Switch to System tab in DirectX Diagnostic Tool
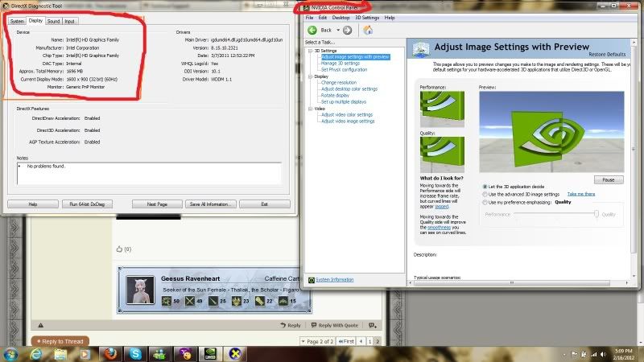This screenshot has width=644, height=362. pyautogui.click(x=17, y=22)
